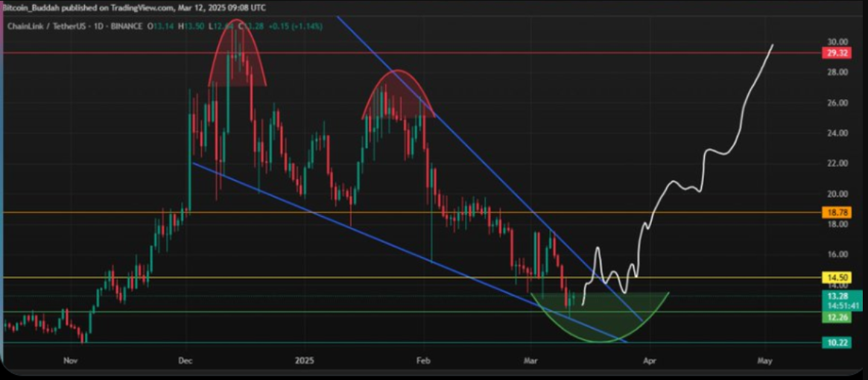The height and width of the screenshot is (380, 868).
Task: Click the second red arc near late January
Action: point(397,94)
